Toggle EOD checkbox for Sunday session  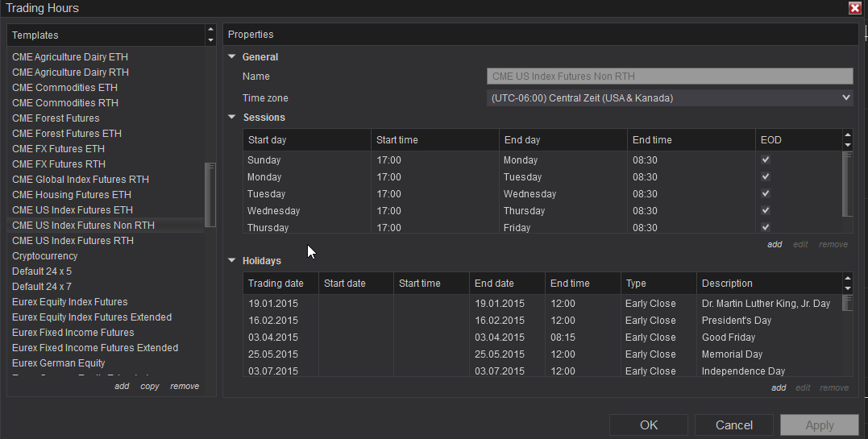tap(766, 159)
